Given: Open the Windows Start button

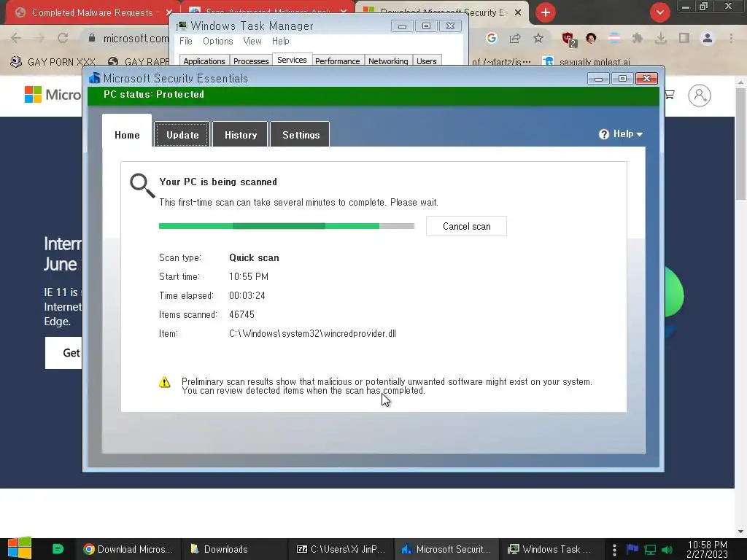Looking at the screenshot, I should click(20, 548).
